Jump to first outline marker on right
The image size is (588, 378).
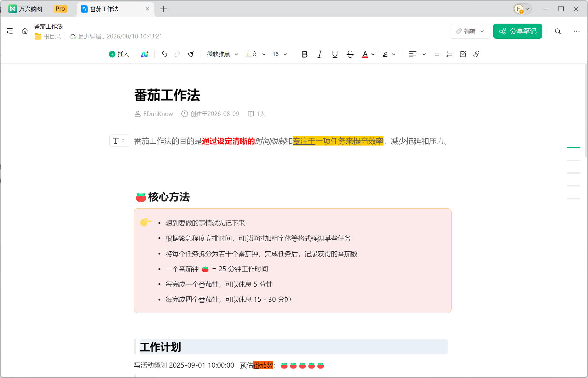pos(574,147)
